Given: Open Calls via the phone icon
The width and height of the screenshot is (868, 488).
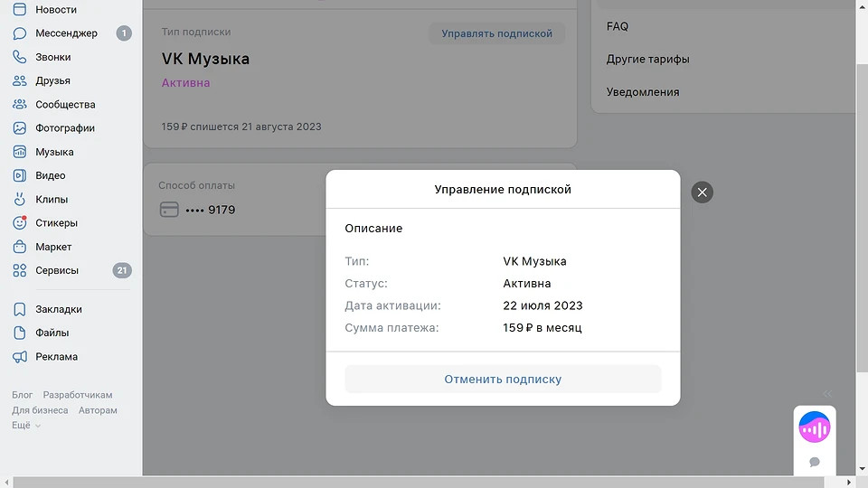Looking at the screenshot, I should pos(20,57).
